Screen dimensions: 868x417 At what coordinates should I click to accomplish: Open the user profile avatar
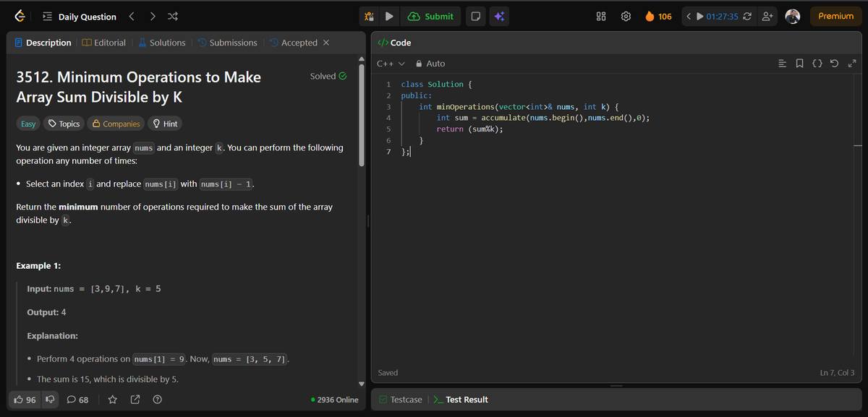click(x=793, y=17)
